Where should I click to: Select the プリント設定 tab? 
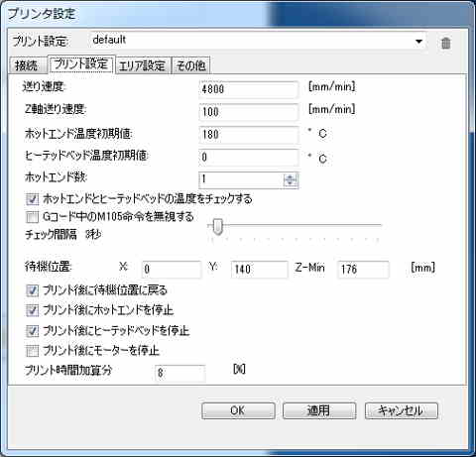pyautogui.click(x=81, y=64)
